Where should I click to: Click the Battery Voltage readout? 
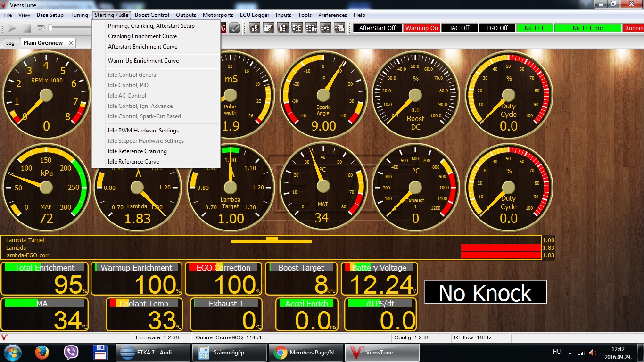[380, 279]
